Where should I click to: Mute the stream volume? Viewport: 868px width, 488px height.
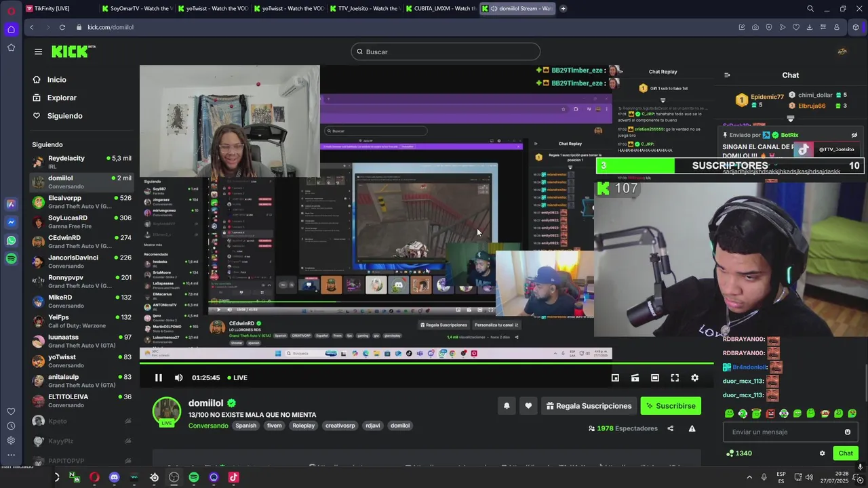[178, 378]
